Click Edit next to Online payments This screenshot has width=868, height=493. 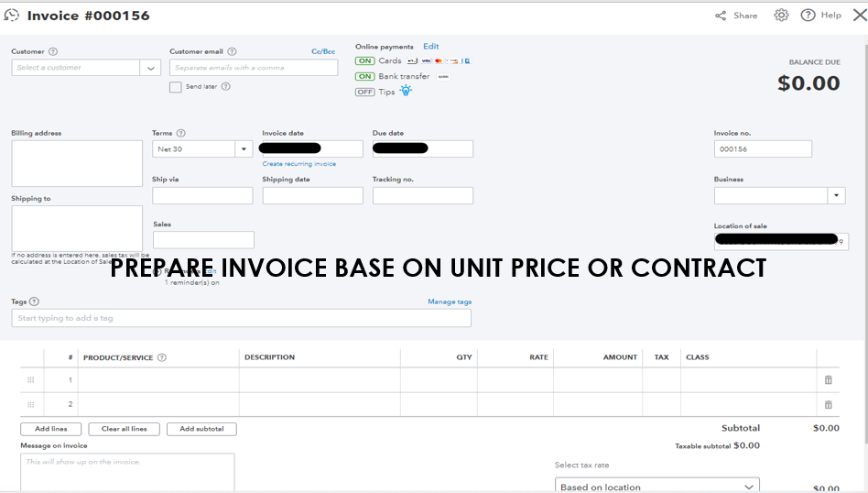pyautogui.click(x=430, y=47)
